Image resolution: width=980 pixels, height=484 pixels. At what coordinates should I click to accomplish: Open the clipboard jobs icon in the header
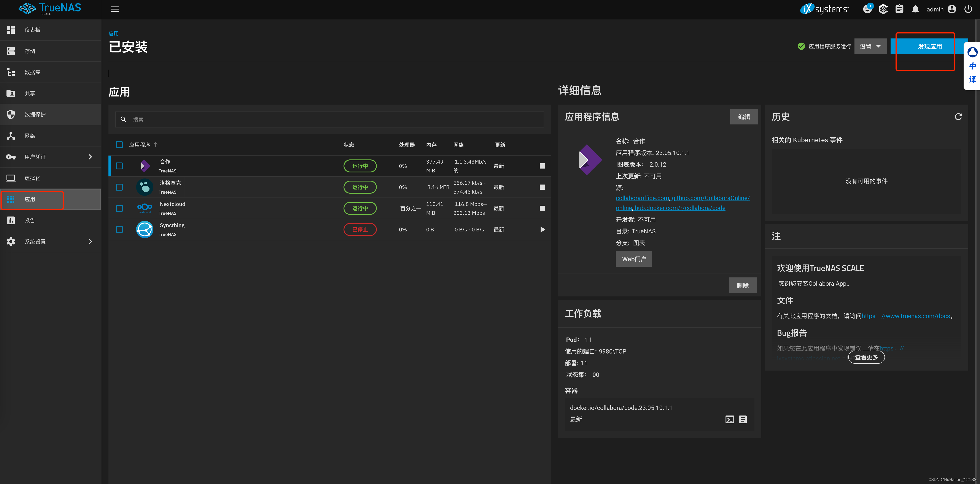(899, 9)
